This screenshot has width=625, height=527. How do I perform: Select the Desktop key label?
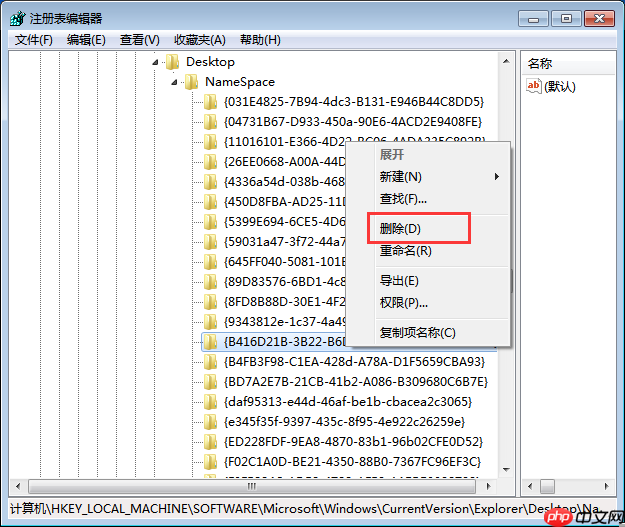point(210,62)
